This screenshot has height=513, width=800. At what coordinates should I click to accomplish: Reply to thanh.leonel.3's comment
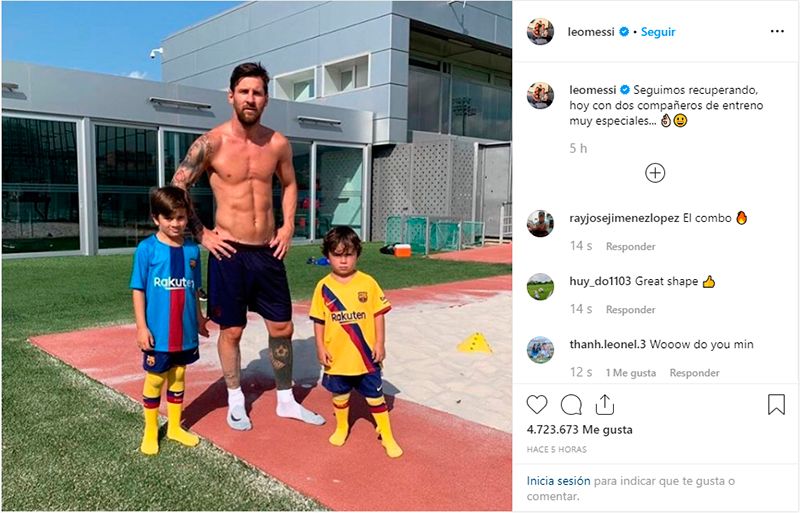click(694, 373)
